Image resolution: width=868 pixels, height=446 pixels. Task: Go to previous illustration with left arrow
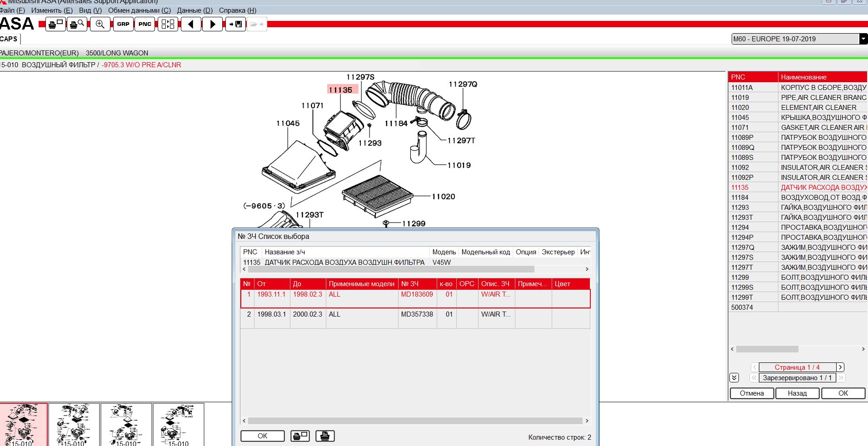coord(191,24)
